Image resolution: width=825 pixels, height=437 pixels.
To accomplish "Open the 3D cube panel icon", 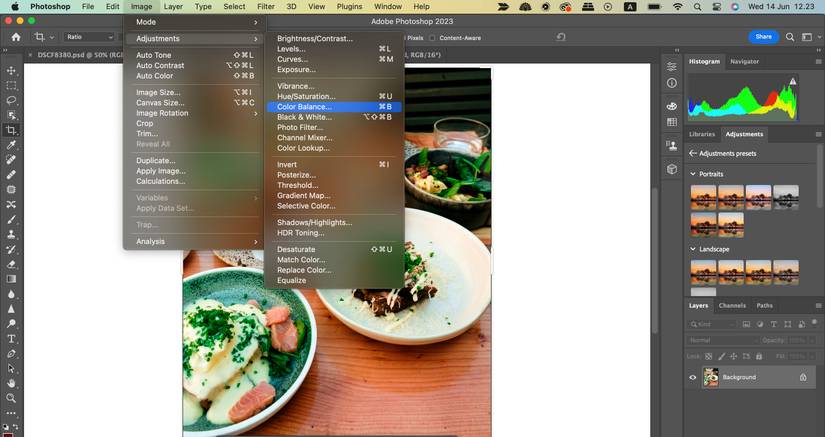I will [x=672, y=169].
